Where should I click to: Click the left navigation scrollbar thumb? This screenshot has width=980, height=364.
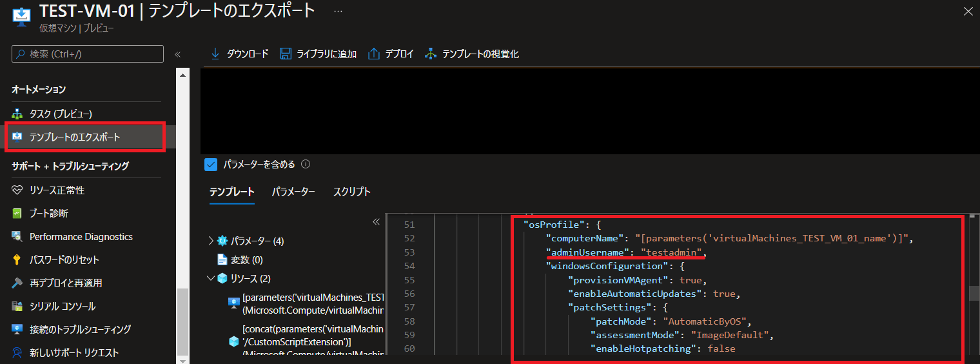(x=182, y=321)
